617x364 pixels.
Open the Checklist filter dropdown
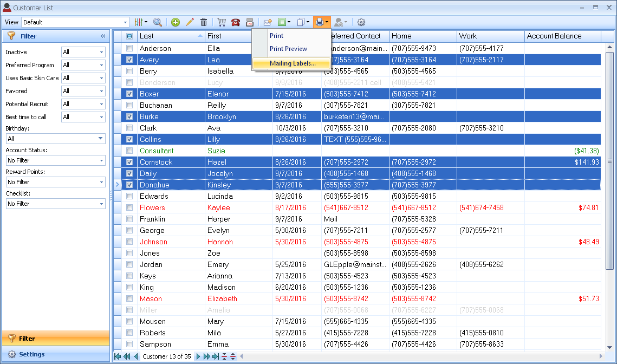point(101,204)
